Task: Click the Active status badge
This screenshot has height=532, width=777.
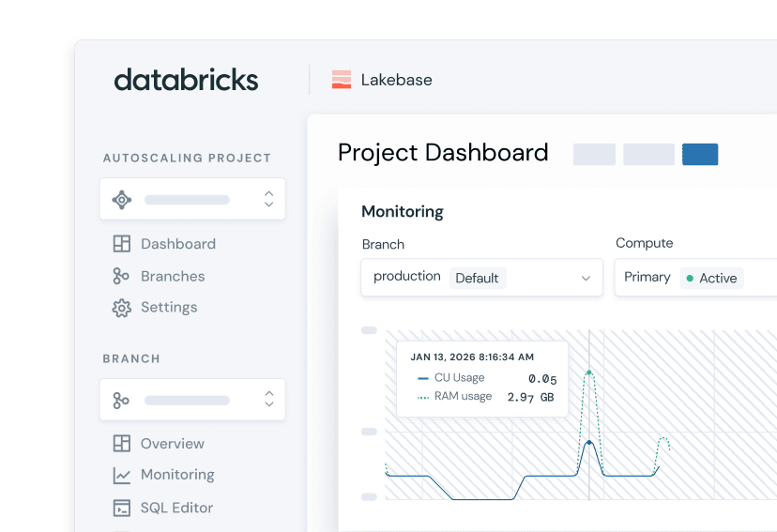Action: 711,278
